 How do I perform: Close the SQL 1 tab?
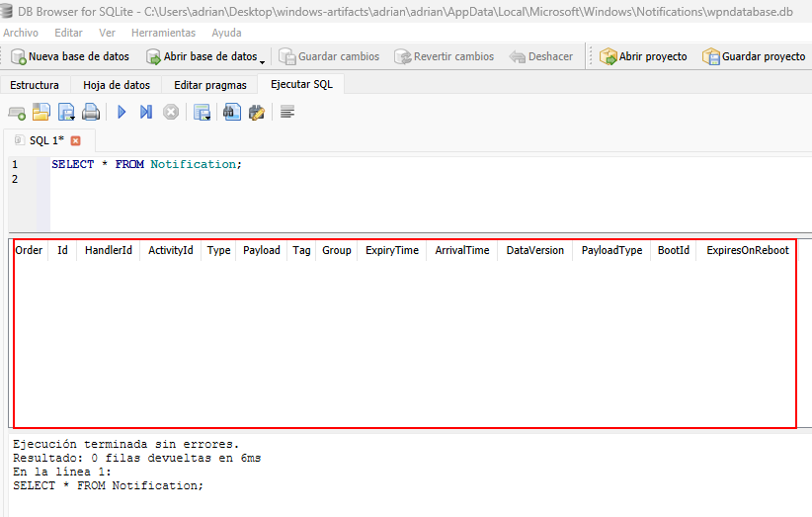[76, 140]
